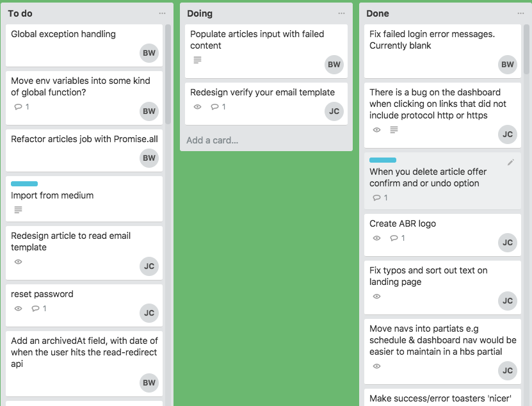The width and height of the screenshot is (532, 406).
Task: Click the comment icon on Move env variables card
Action: pos(18,107)
